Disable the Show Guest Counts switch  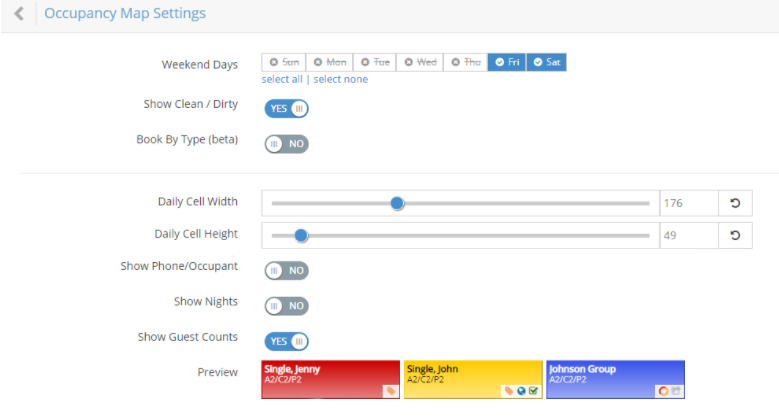point(286,341)
